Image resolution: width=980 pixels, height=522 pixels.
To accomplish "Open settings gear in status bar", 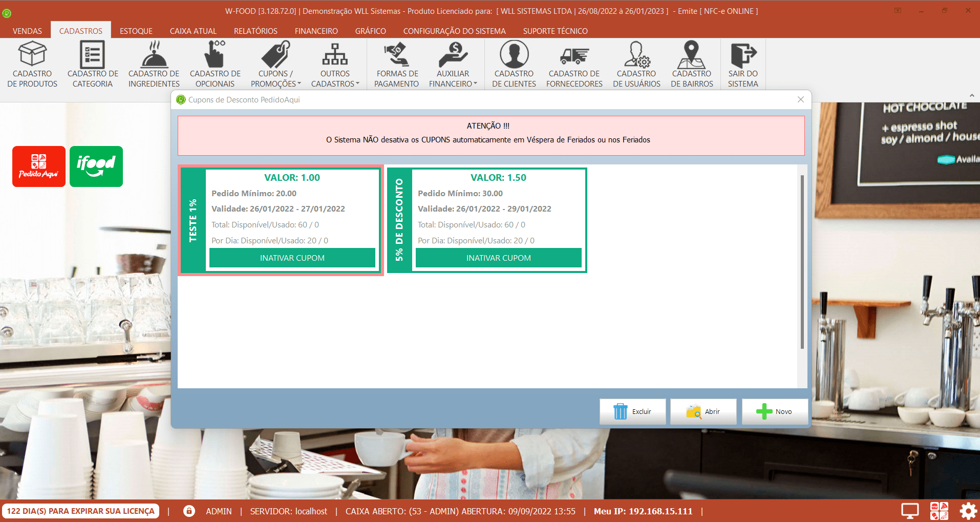I will point(968,511).
